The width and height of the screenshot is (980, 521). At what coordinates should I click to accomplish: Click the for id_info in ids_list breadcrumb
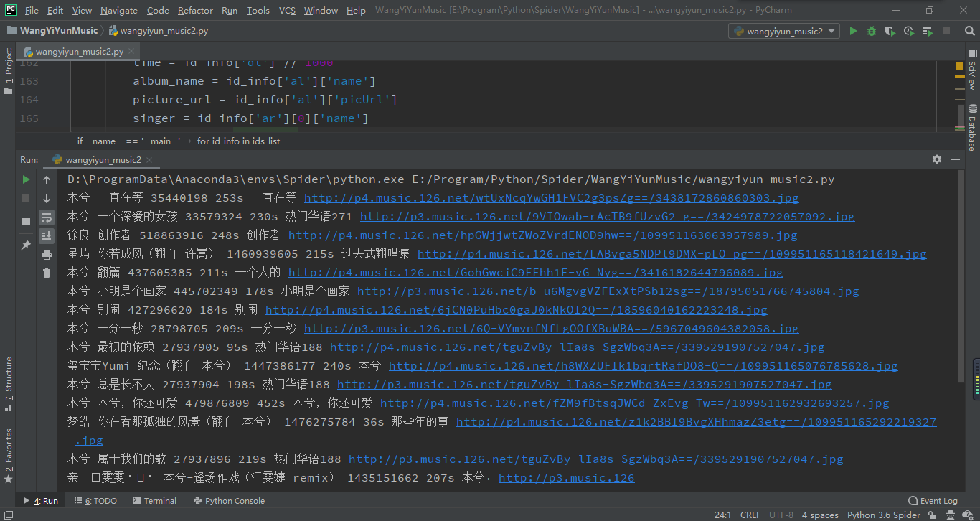point(239,141)
